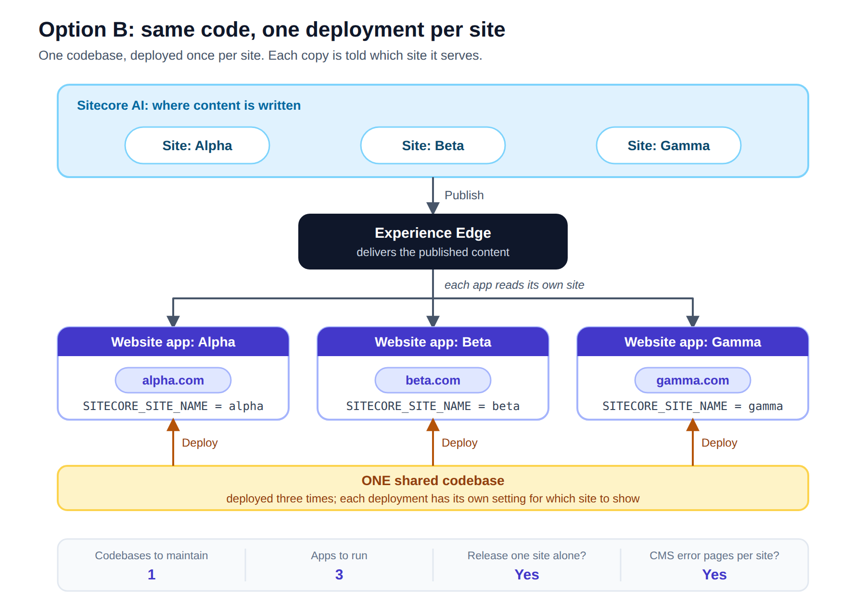Open the beta.com link
This screenshot has width=866, height=616.
(433, 380)
